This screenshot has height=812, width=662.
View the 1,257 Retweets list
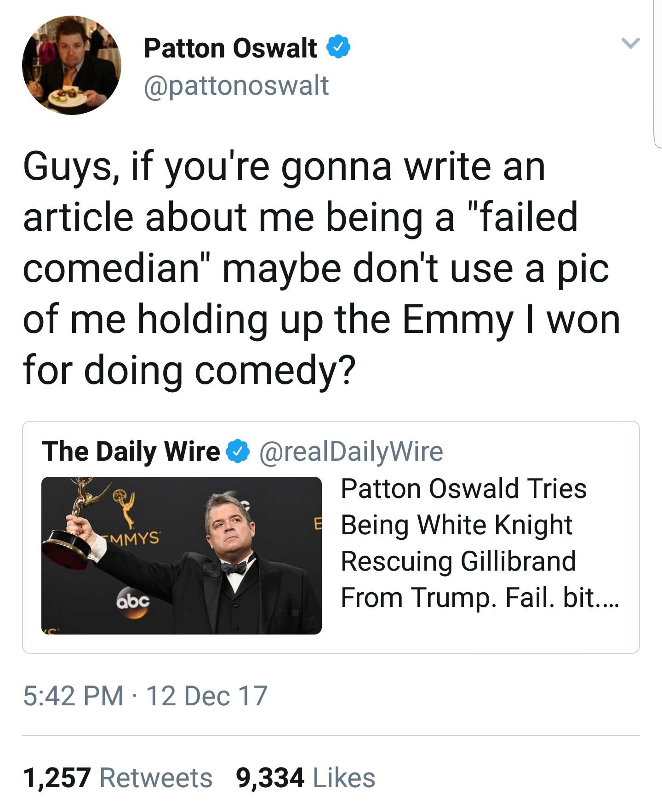118,778
